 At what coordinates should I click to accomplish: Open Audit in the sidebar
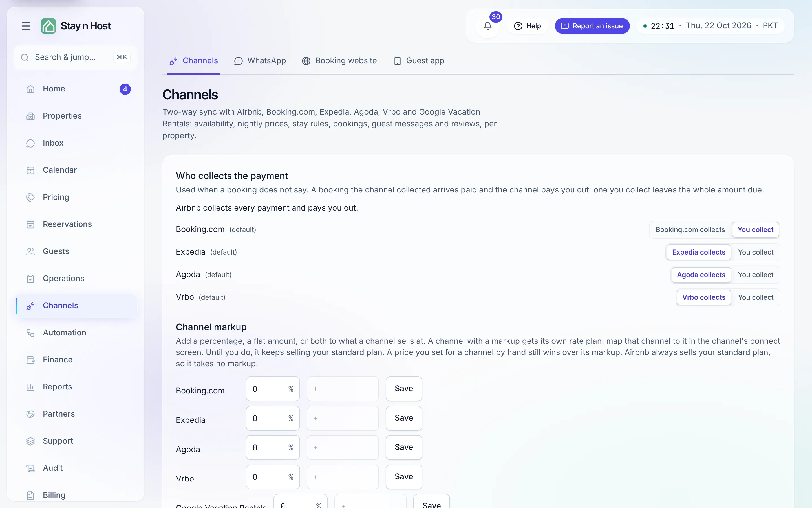click(x=76, y=468)
